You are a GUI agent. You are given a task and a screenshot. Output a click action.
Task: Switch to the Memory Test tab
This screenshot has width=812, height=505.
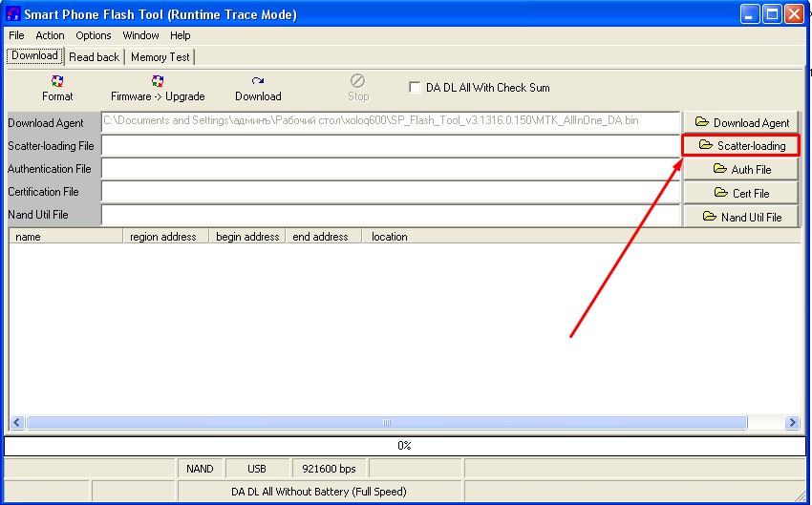(x=160, y=56)
